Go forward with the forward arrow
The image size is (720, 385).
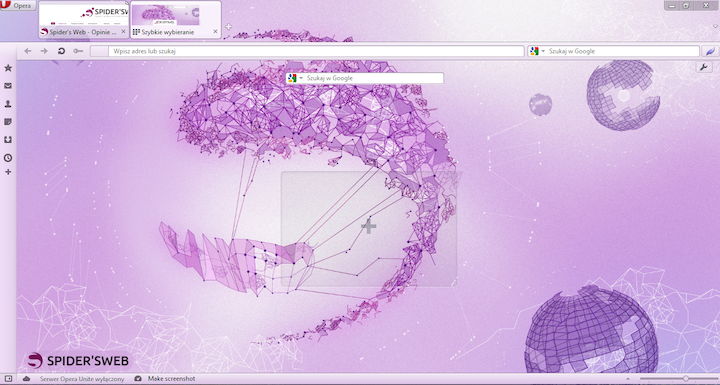coord(44,51)
